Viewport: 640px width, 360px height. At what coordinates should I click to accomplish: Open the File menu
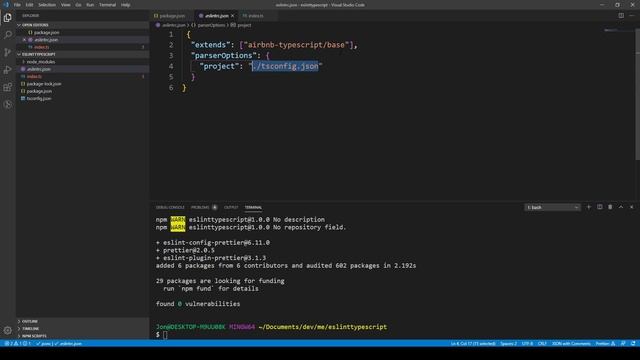17,5
